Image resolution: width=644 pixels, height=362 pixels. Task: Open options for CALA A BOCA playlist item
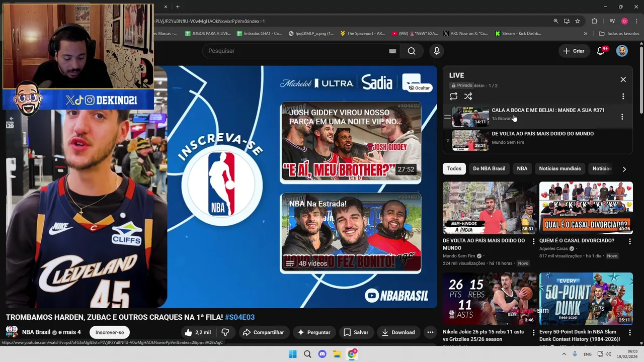[x=622, y=117]
